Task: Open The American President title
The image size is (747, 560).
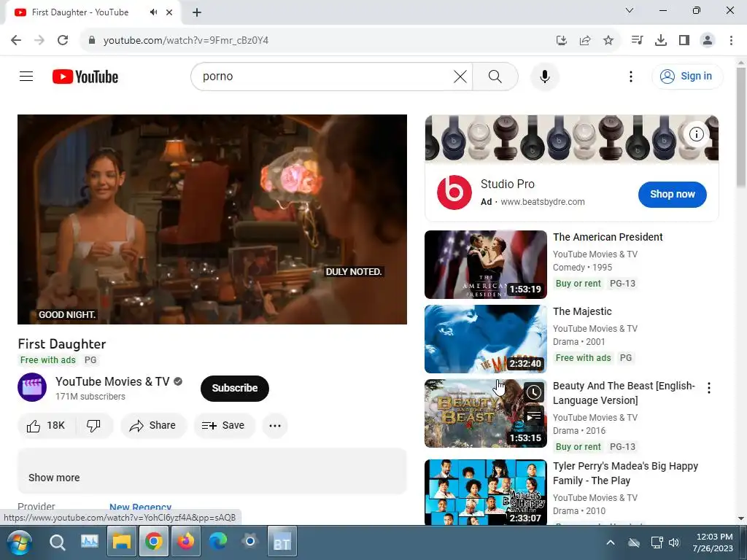Action: [608, 237]
